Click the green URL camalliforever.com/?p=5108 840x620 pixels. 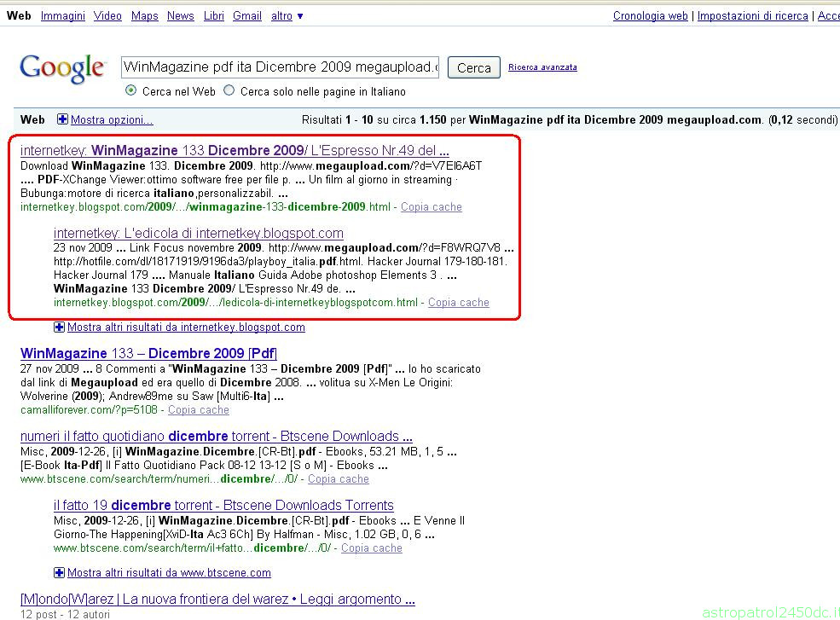[x=89, y=410]
